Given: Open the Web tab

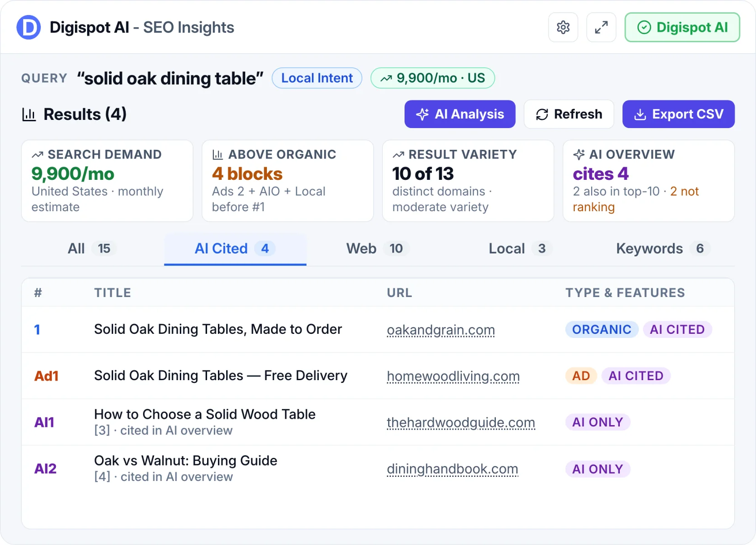Looking at the screenshot, I should click(378, 248).
